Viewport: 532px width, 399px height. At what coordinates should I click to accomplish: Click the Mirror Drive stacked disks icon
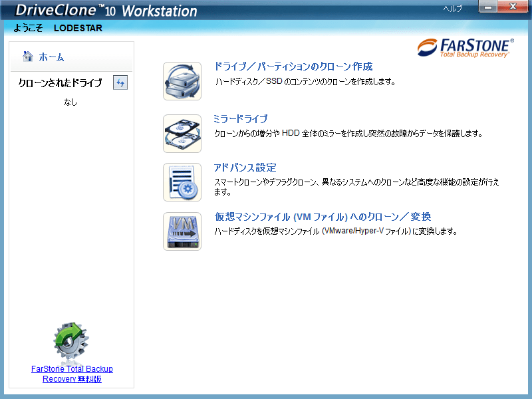[x=182, y=134]
